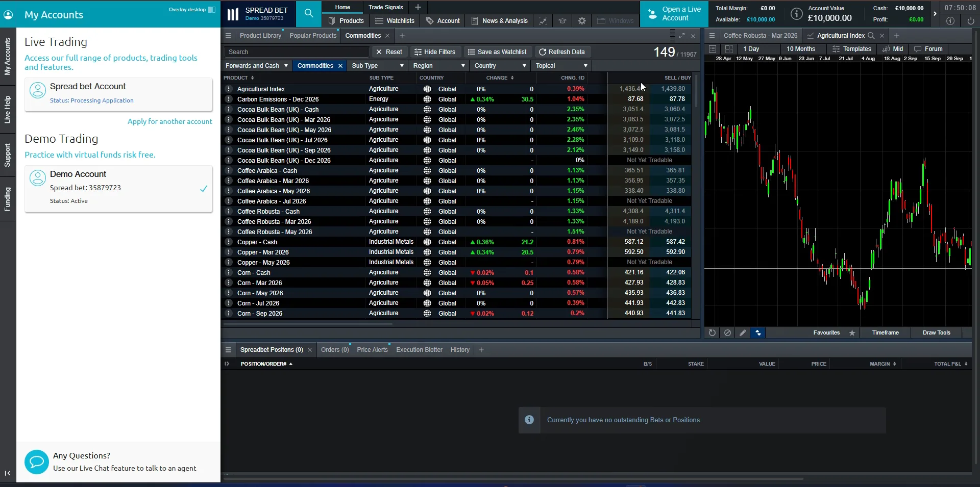Open the Topical filter dropdown
Viewport: 980px width, 487px height.
(561, 66)
